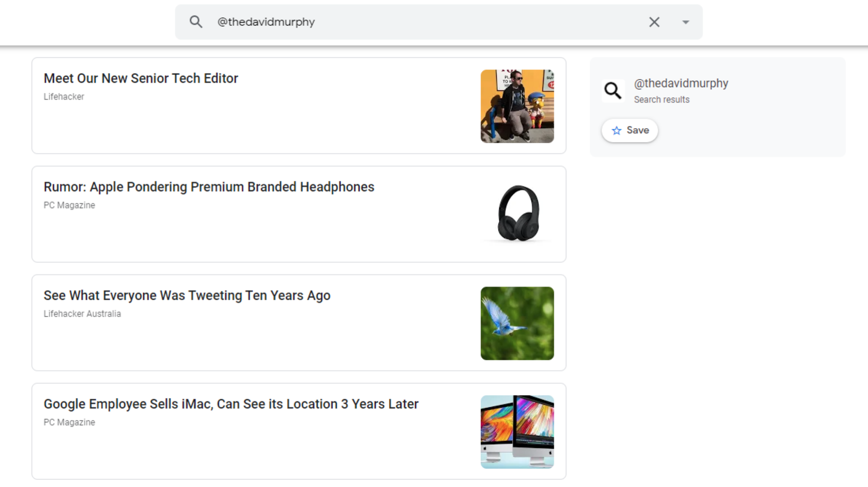Click the Lifehacker Australia source label
Viewport: 868px width, 487px height.
tap(82, 314)
